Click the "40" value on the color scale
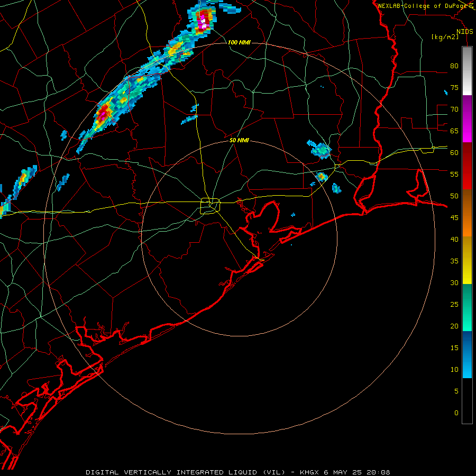This screenshot has height=476, width=476. 454,240
